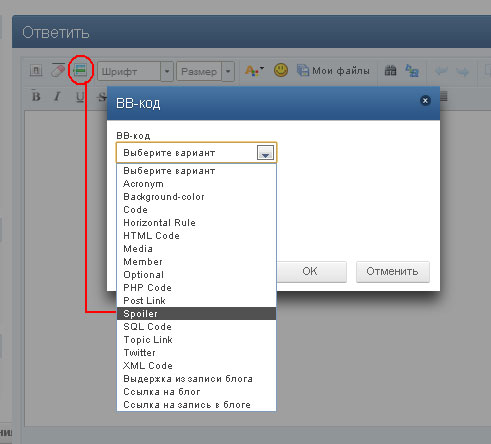Click the eraser remove-format icon
This screenshot has height=444, width=491.
(x=58, y=70)
